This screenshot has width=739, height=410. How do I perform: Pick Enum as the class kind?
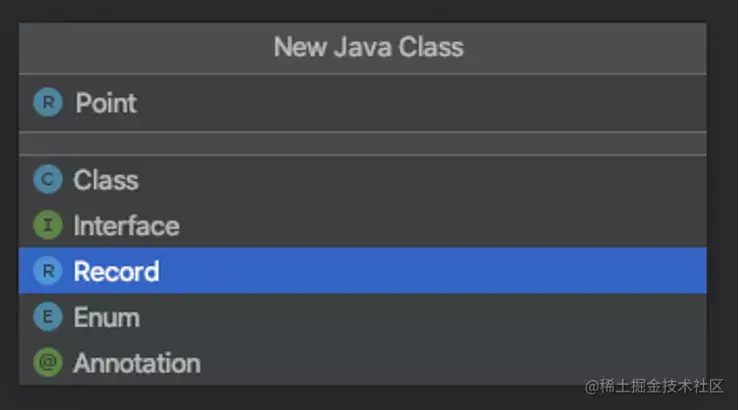point(106,317)
